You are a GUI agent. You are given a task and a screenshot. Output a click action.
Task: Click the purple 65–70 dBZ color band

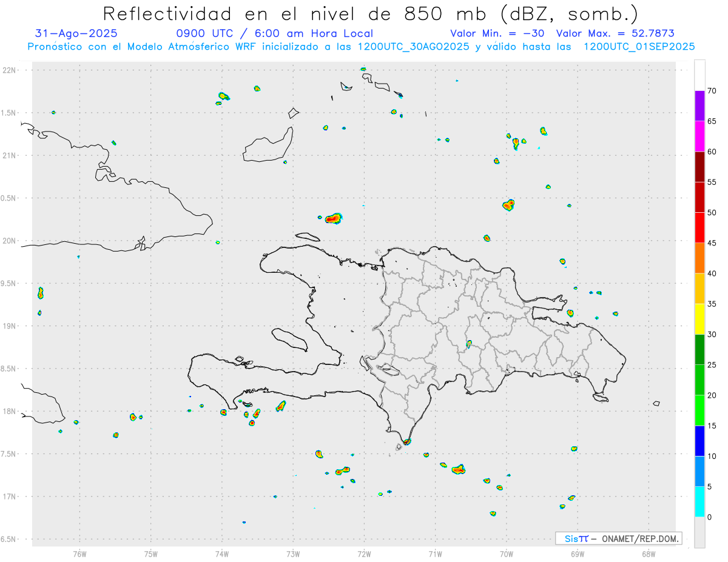699,106
